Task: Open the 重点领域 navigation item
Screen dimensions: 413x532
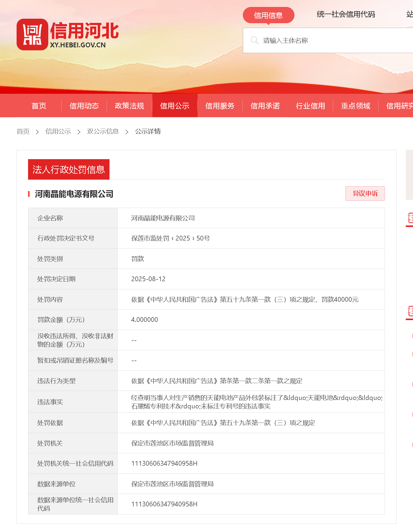Action: 356,106
